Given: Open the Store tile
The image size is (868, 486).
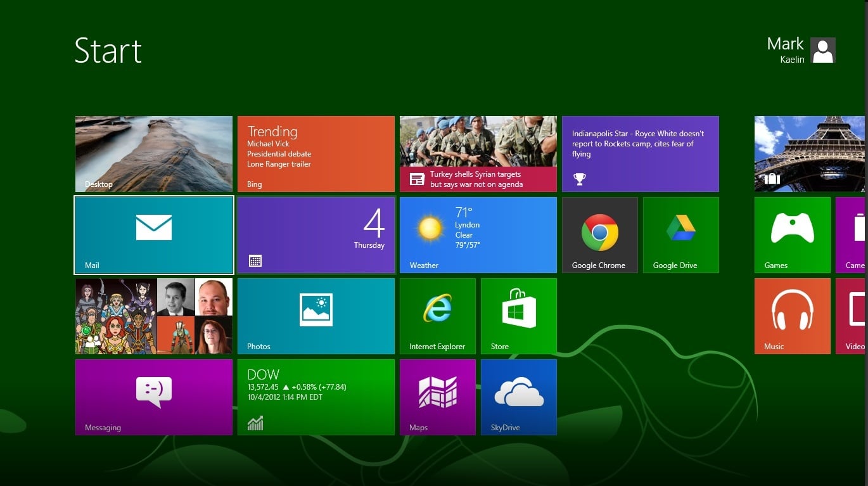Looking at the screenshot, I should pos(519,316).
